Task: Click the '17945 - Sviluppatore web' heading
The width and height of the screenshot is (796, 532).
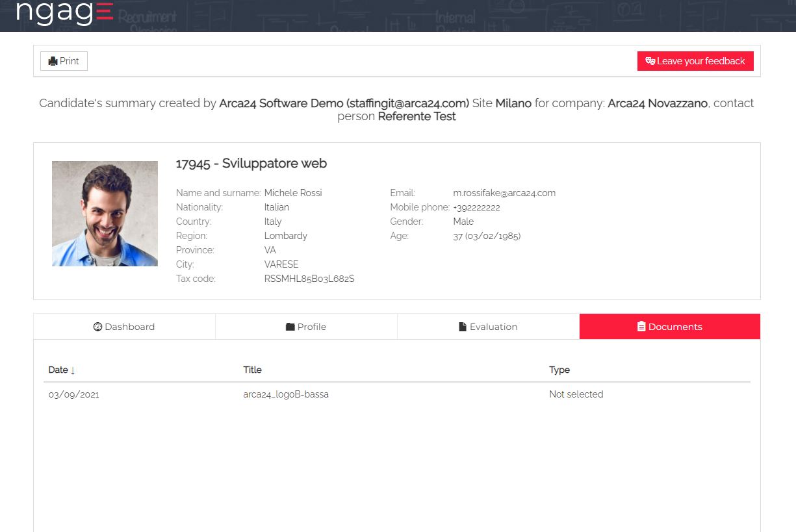Action: (251, 164)
